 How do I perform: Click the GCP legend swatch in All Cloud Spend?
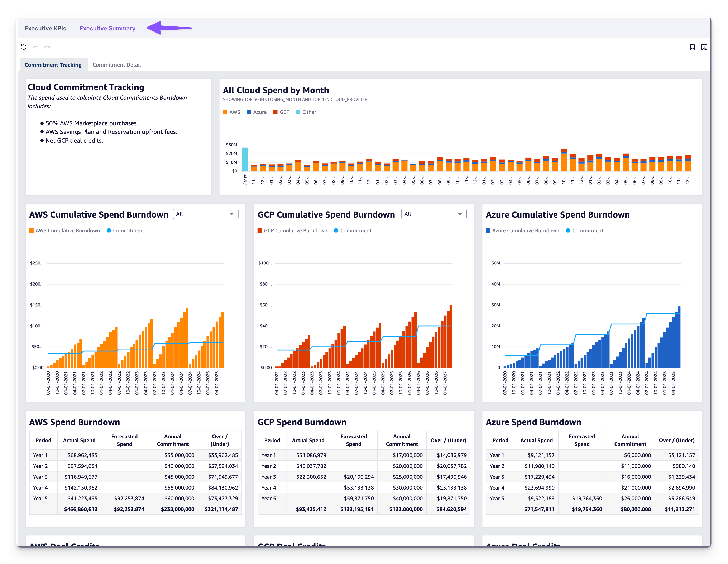(x=275, y=112)
